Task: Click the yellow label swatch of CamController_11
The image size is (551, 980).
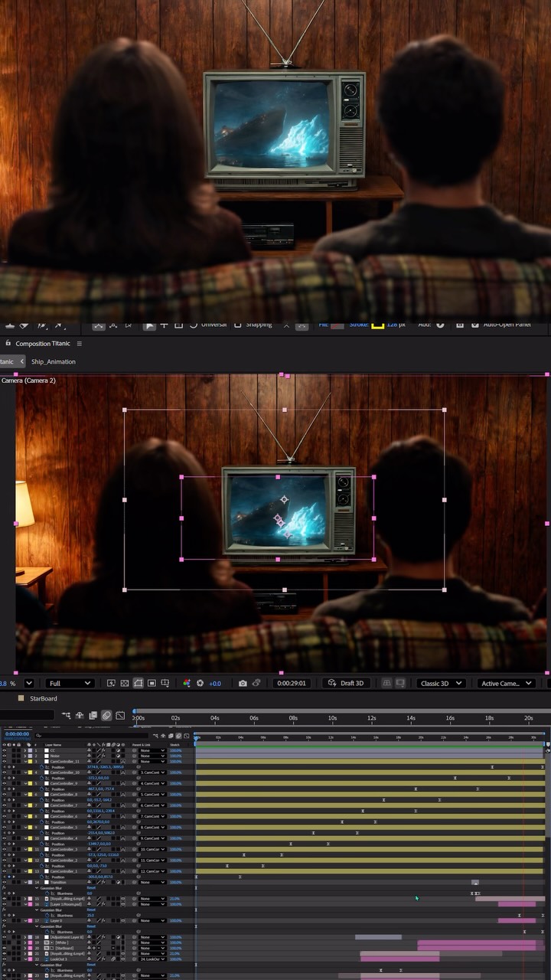Action: [30, 761]
